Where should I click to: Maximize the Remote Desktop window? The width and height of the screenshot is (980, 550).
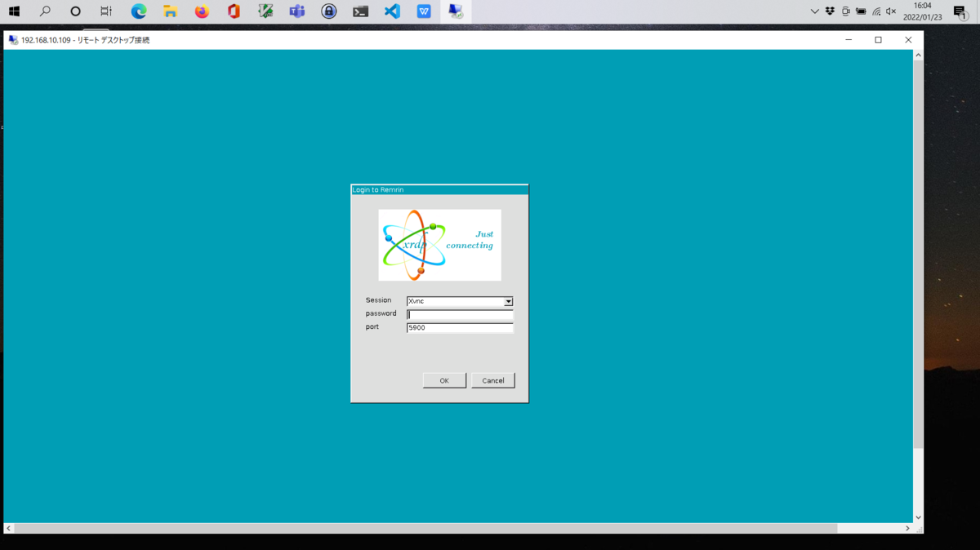pos(879,40)
